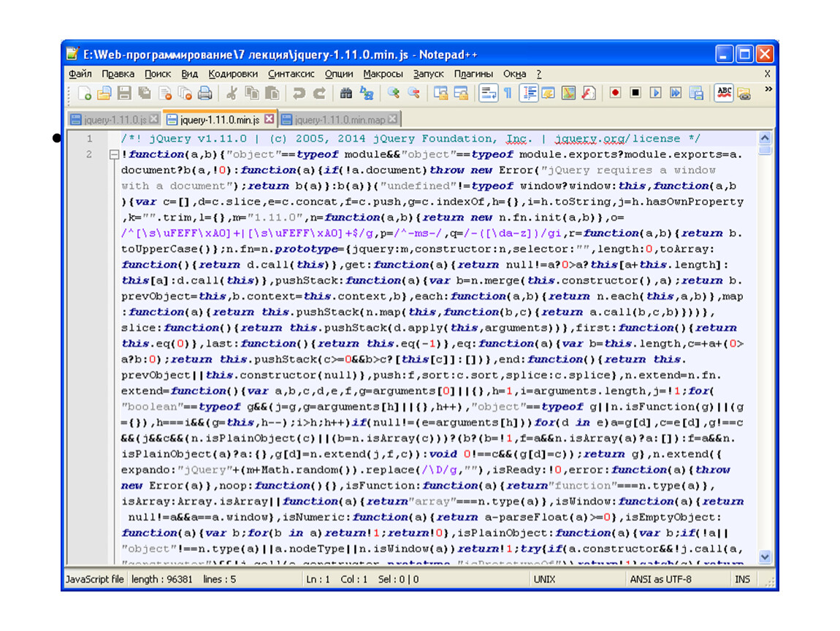Open the Синтаксис menu

pos(291,74)
